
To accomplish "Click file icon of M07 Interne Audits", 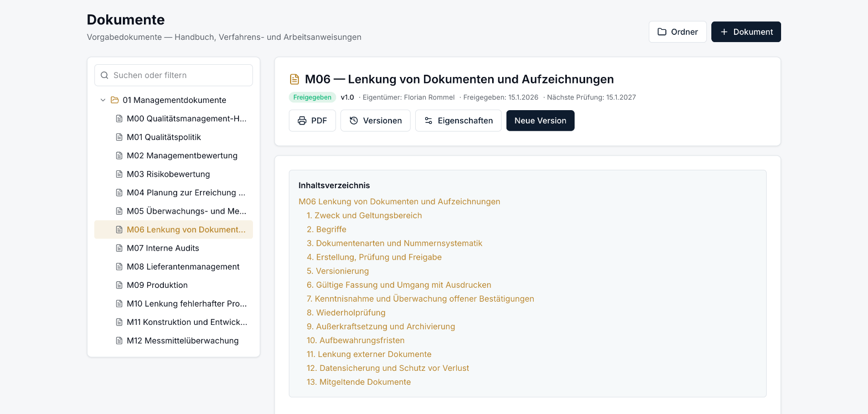I will click(x=119, y=249).
